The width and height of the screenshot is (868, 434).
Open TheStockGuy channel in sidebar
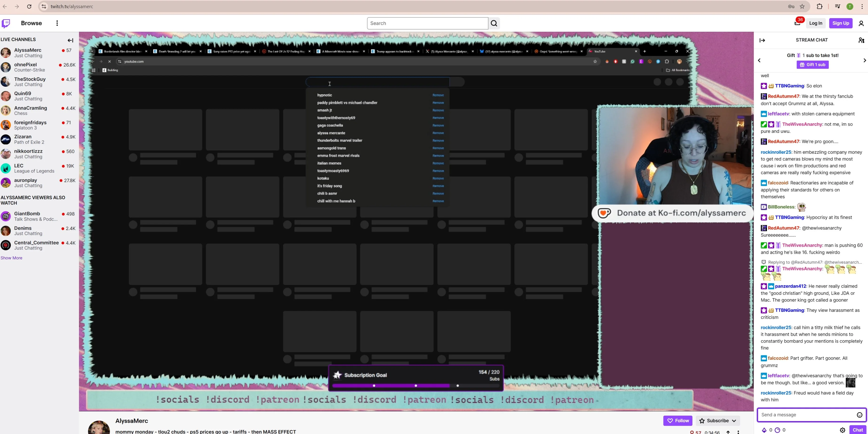click(x=39, y=82)
